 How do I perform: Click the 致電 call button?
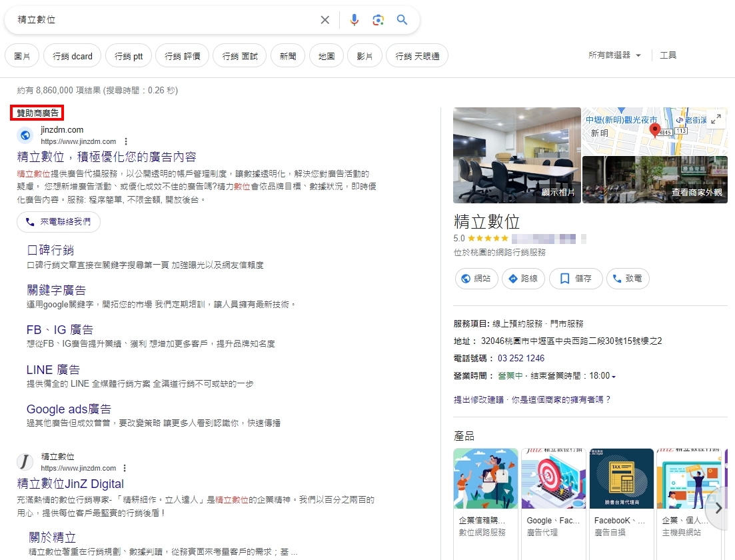[x=628, y=279]
